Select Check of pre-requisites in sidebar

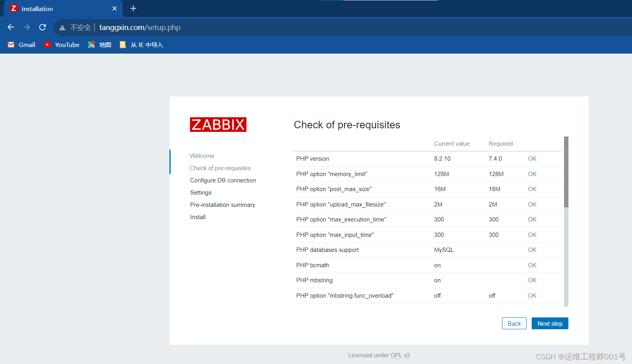tap(220, 168)
